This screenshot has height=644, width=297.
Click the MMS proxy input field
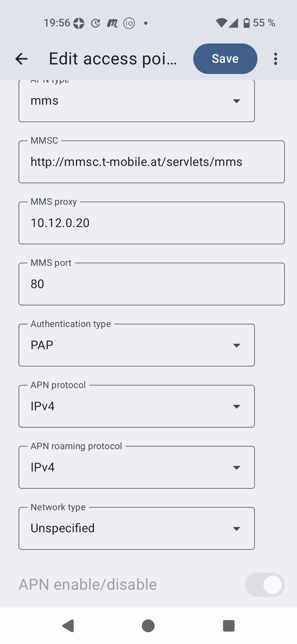(x=151, y=223)
